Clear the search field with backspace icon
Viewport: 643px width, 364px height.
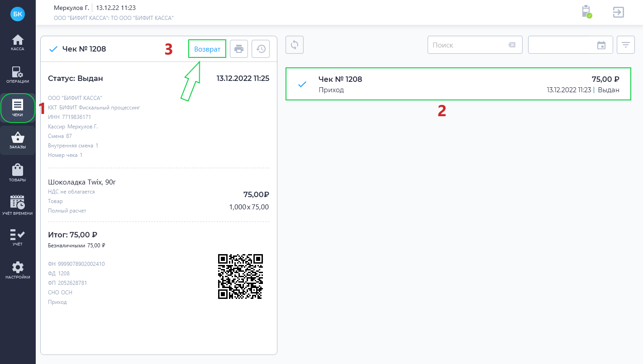tap(511, 45)
